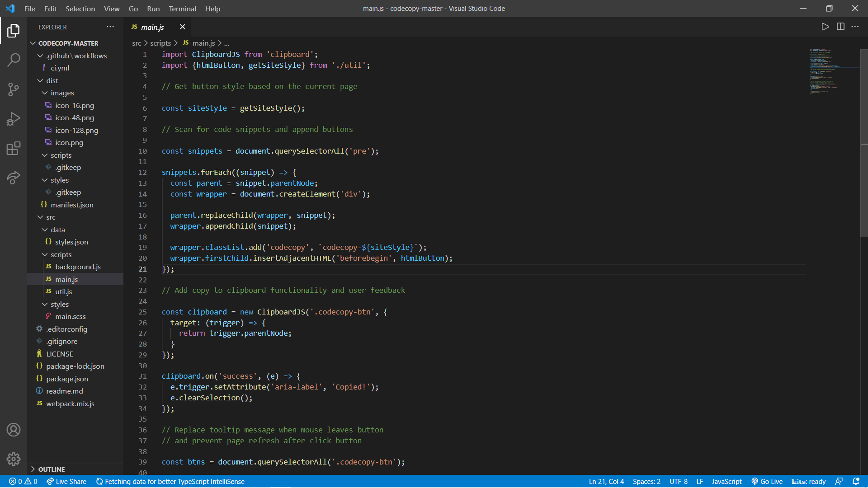Open the Search view in activity bar
Image resolution: width=868 pixels, height=488 pixels.
[14, 60]
